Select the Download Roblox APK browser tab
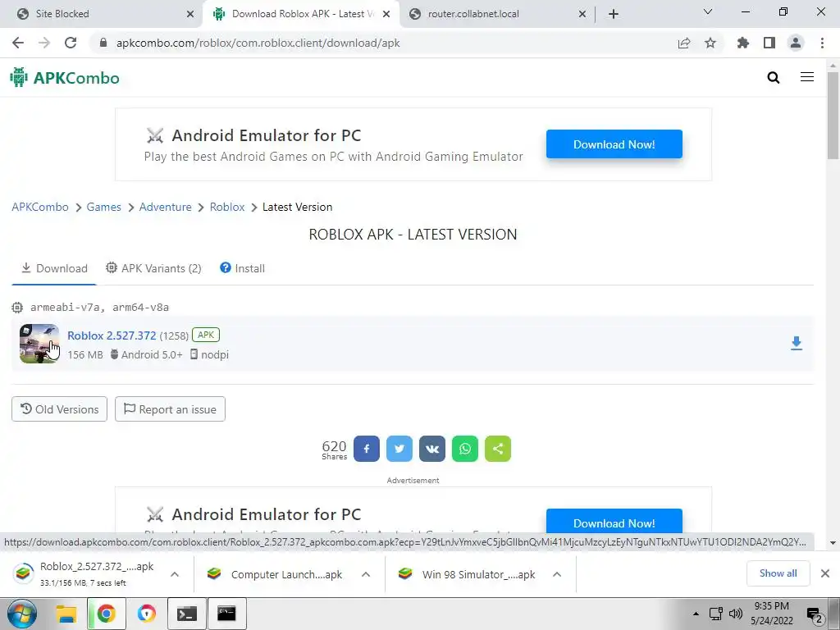The image size is (840, 630). [300, 14]
